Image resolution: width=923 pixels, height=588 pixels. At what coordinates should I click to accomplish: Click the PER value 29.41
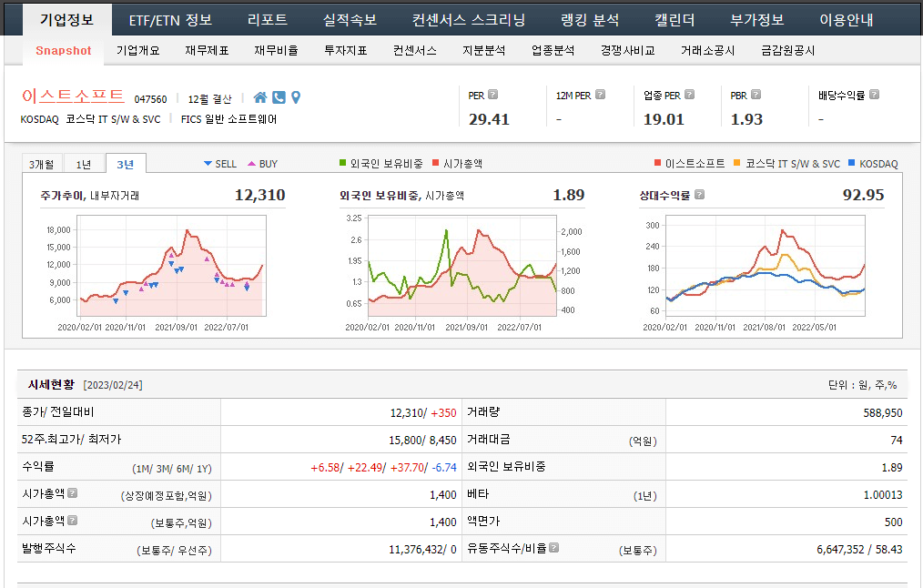489,119
